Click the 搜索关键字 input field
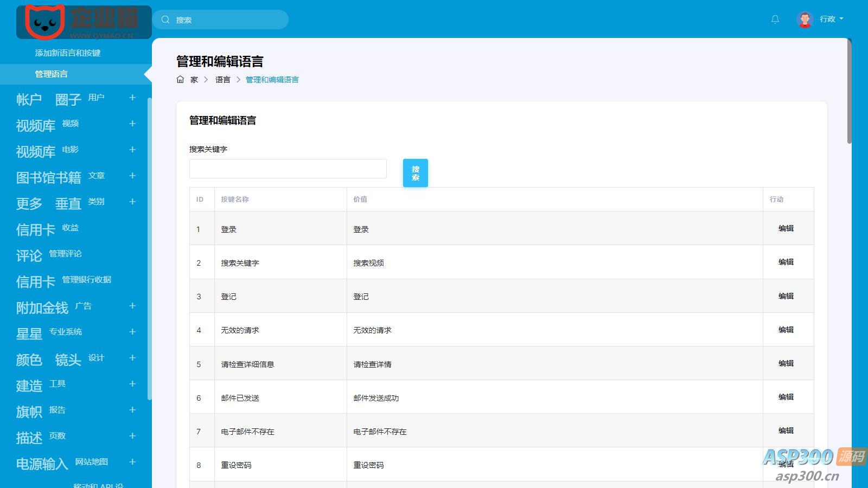868x488 pixels. coord(288,169)
